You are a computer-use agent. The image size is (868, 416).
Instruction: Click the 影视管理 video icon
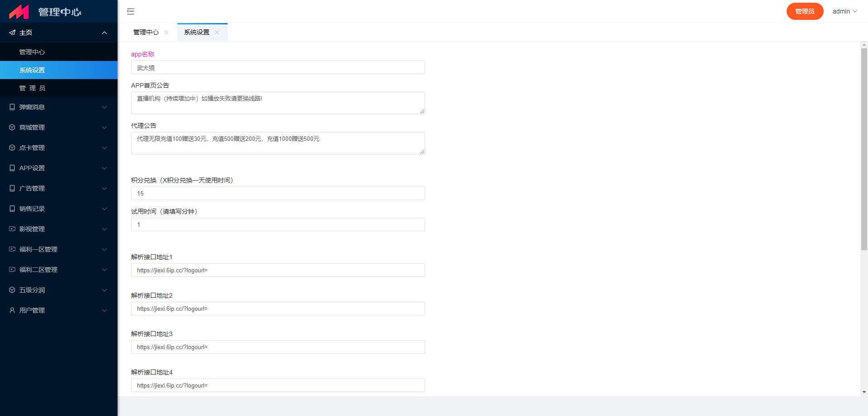click(x=12, y=229)
